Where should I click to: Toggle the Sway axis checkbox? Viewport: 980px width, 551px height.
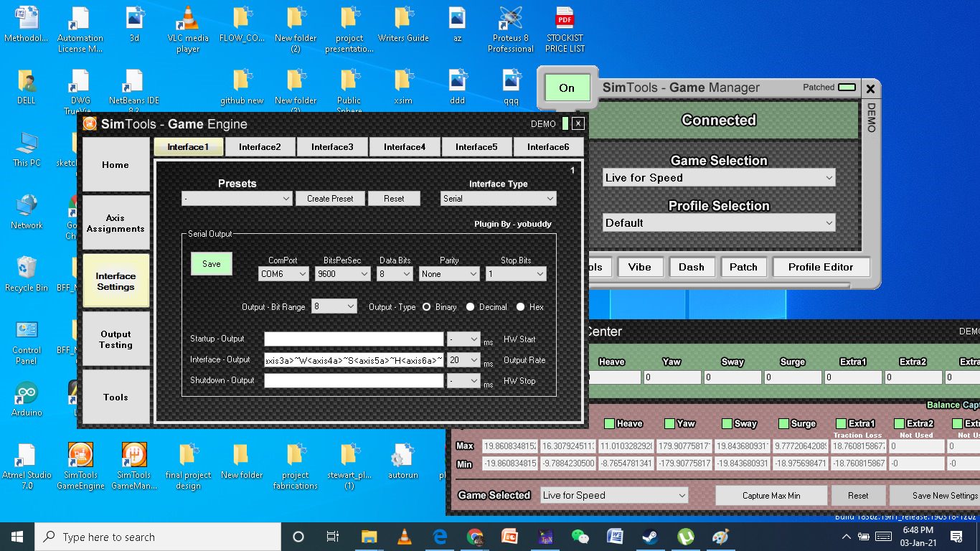pos(727,423)
